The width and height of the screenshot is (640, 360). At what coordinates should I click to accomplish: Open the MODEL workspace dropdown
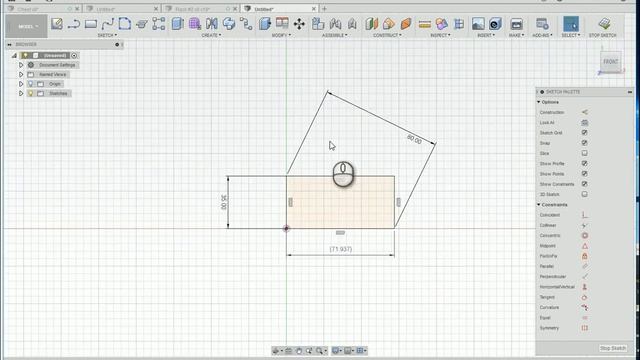click(27, 26)
